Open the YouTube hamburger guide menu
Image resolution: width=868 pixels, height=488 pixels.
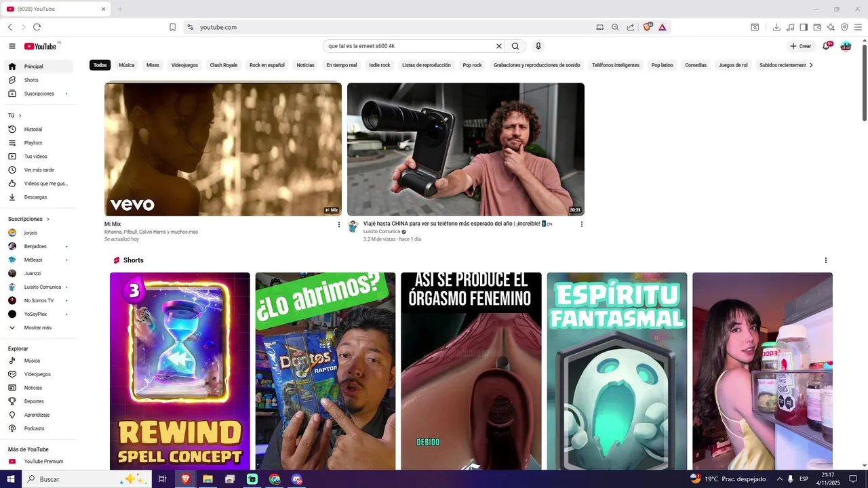tap(12, 46)
